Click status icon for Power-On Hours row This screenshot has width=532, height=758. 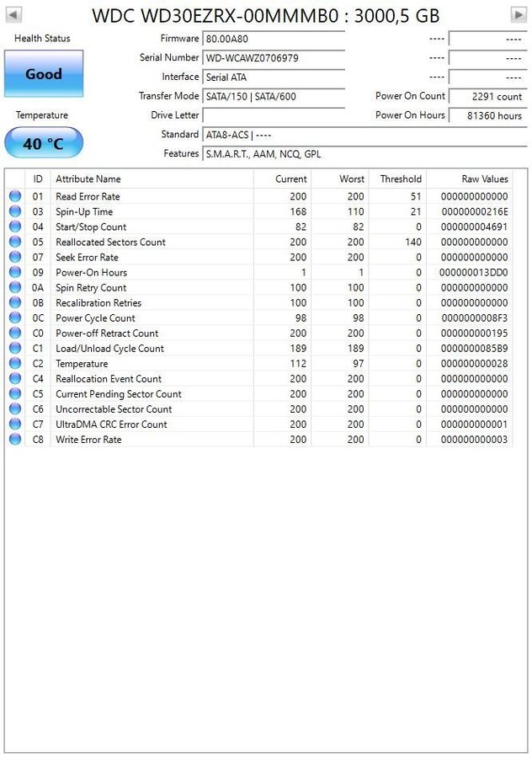[x=15, y=272]
